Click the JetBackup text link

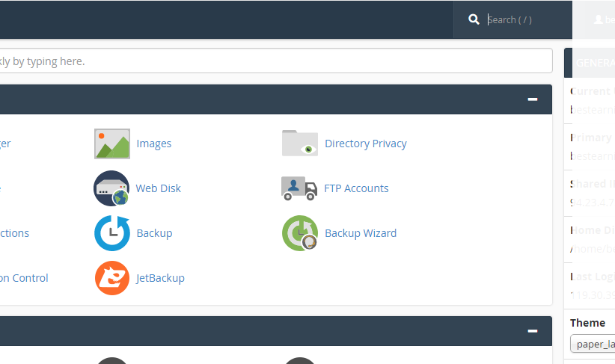[160, 278]
